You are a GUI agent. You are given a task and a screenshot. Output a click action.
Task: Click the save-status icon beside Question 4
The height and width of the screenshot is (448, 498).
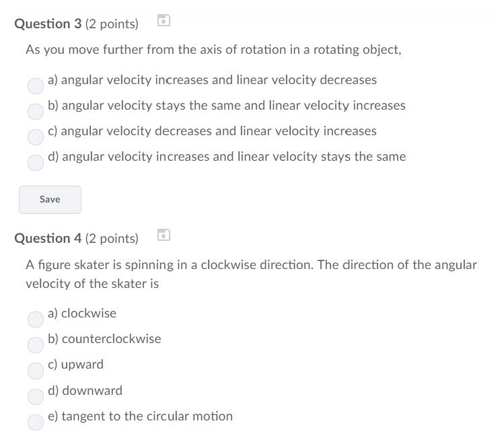point(163,235)
